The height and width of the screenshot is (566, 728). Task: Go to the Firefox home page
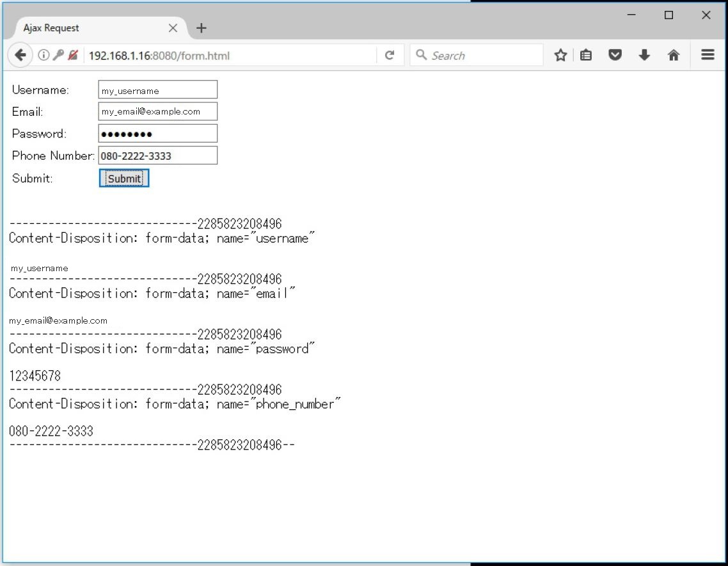coord(674,55)
